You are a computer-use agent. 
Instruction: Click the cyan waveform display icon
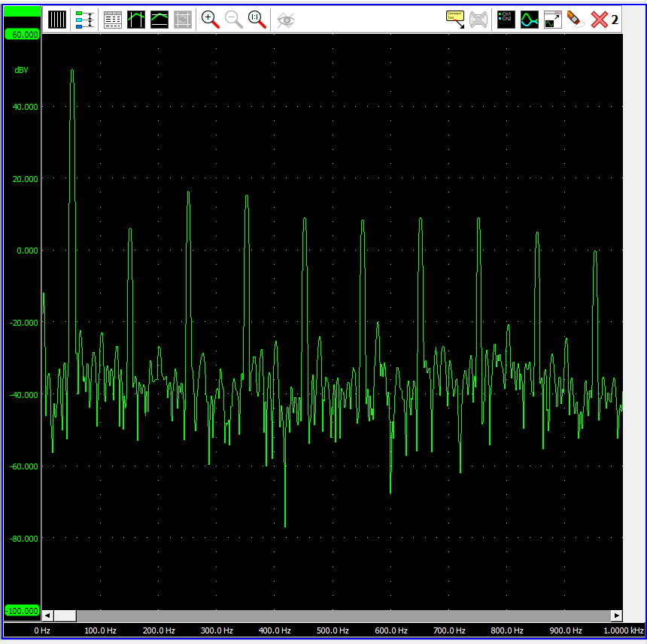click(530, 20)
